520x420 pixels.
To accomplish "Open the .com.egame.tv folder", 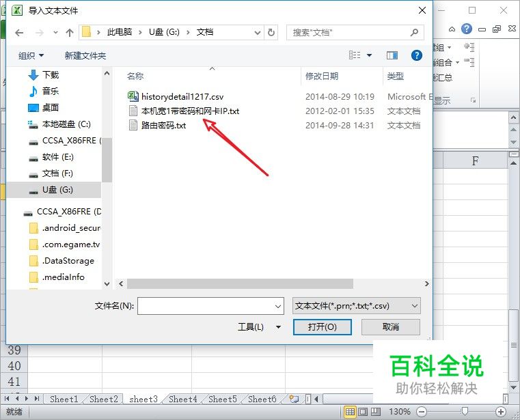I will pyautogui.click(x=65, y=244).
